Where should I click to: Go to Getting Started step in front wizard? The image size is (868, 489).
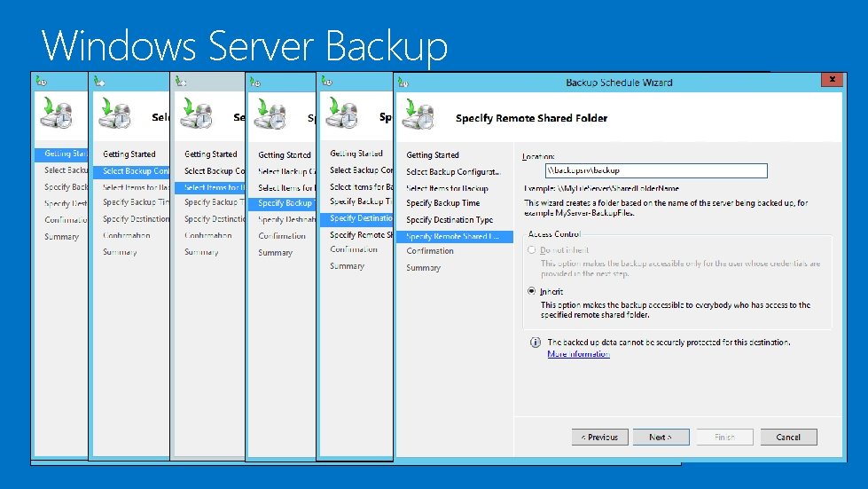433,155
